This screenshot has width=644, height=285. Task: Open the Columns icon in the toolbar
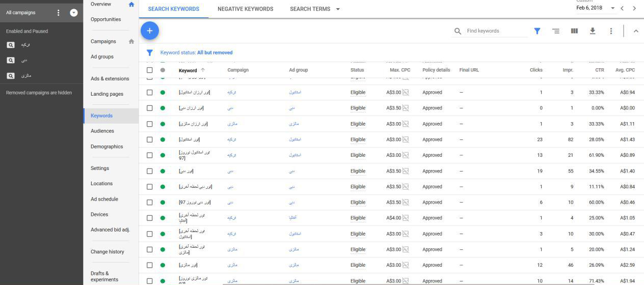[574, 31]
